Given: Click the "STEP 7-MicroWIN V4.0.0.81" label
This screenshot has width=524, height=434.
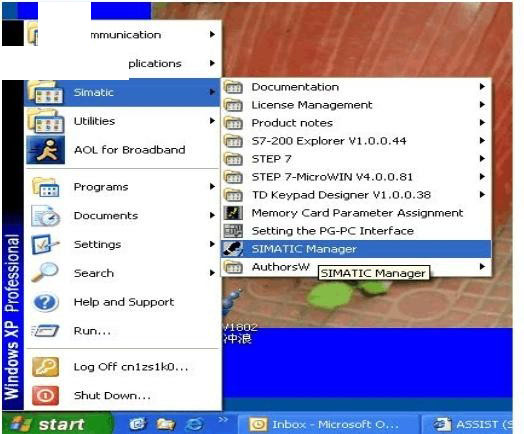Looking at the screenshot, I should tap(332, 177).
